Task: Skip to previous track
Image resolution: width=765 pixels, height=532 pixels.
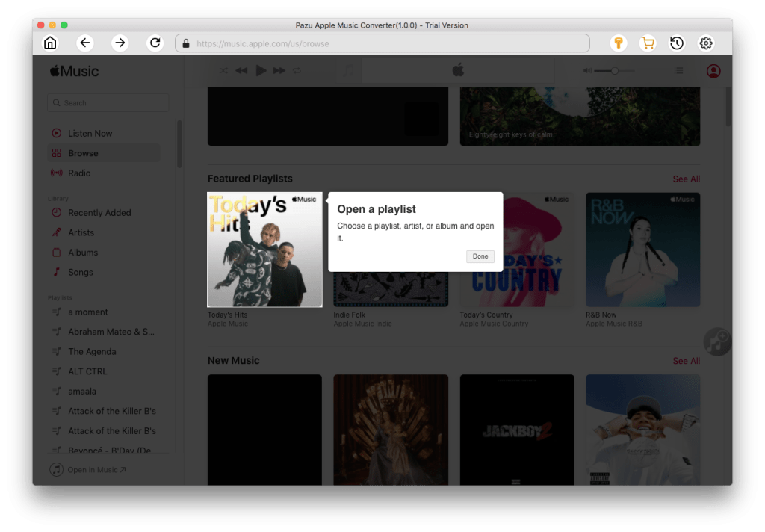Action: tap(241, 71)
